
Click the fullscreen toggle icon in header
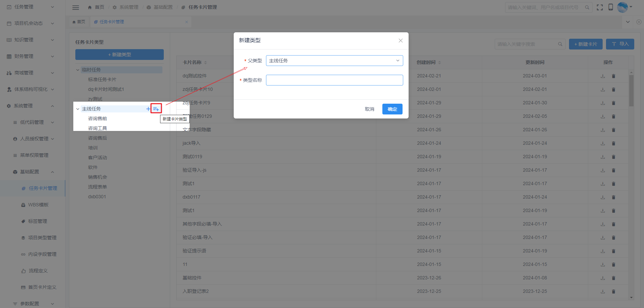tap(600, 7)
